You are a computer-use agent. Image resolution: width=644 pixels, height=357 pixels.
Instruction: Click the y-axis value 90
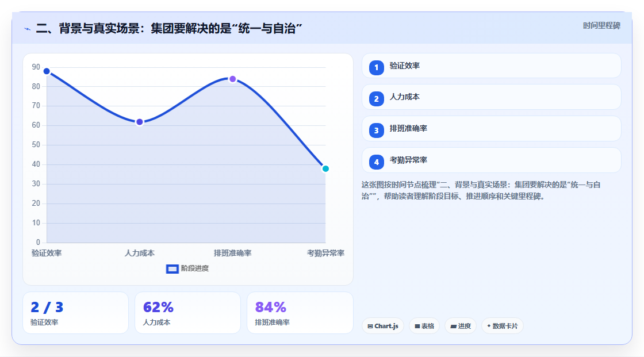click(36, 67)
